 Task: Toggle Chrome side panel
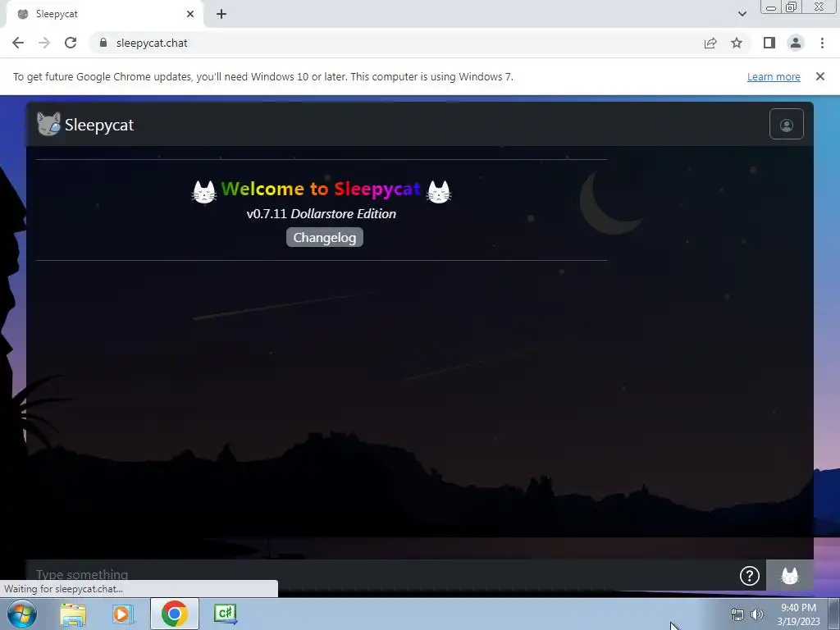click(x=769, y=43)
